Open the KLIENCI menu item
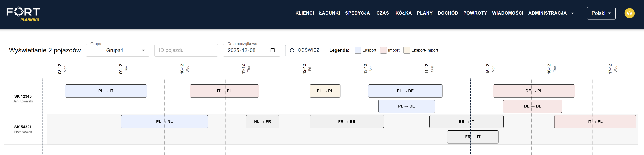The image size is (644, 155). (x=305, y=13)
